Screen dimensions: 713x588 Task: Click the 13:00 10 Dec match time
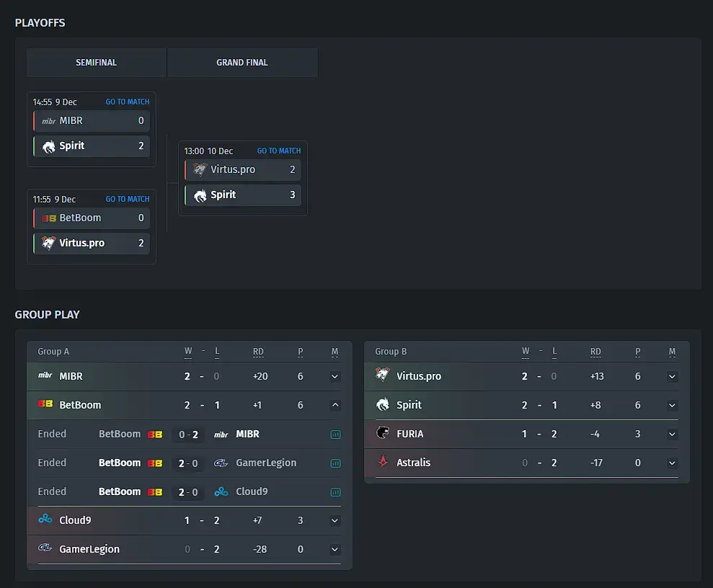click(x=208, y=151)
